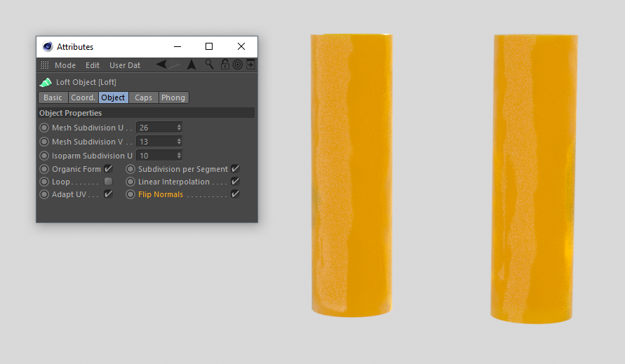Screen dimensions: 625x364
Task: Toggle the lock element icon
Action: pos(224,65)
